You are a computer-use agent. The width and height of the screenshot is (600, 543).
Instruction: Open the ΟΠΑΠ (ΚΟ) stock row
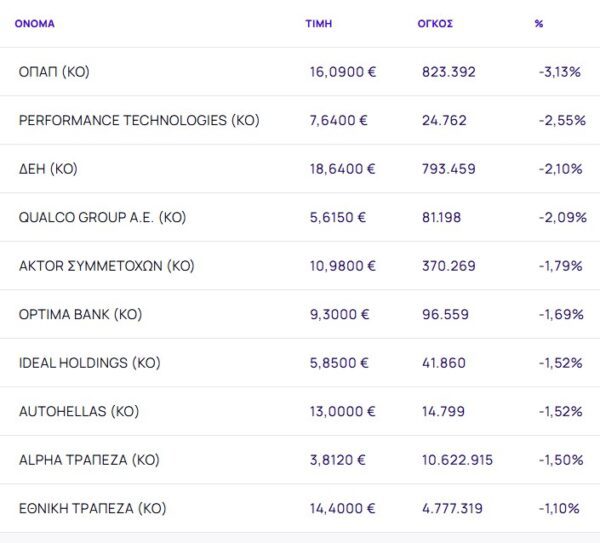[x=54, y=72]
